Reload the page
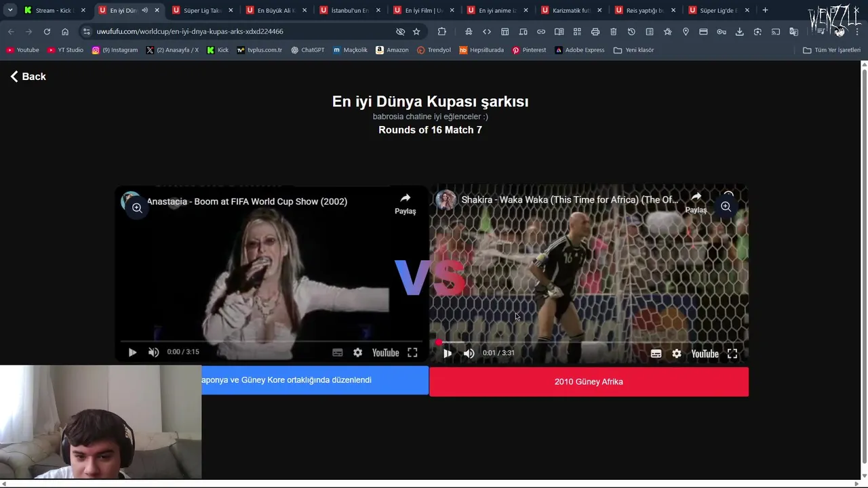Image resolution: width=868 pixels, height=488 pixels. pos(47,31)
